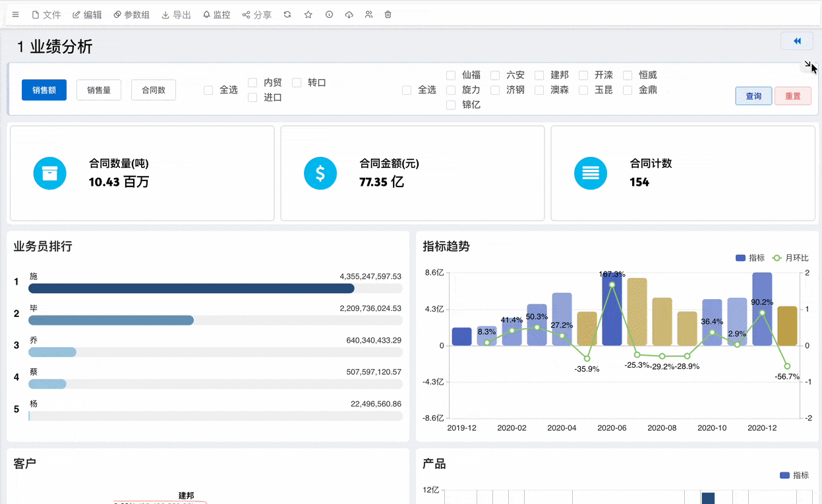This screenshot has height=504, width=822.
Task: Click the 重置 button
Action: (x=793, y=96)
